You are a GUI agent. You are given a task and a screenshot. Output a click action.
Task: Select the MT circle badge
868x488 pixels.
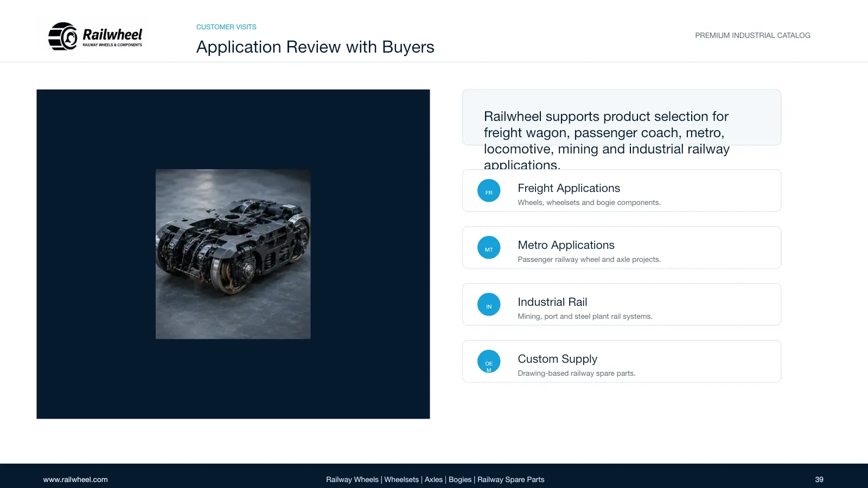(x=489, y=248)
